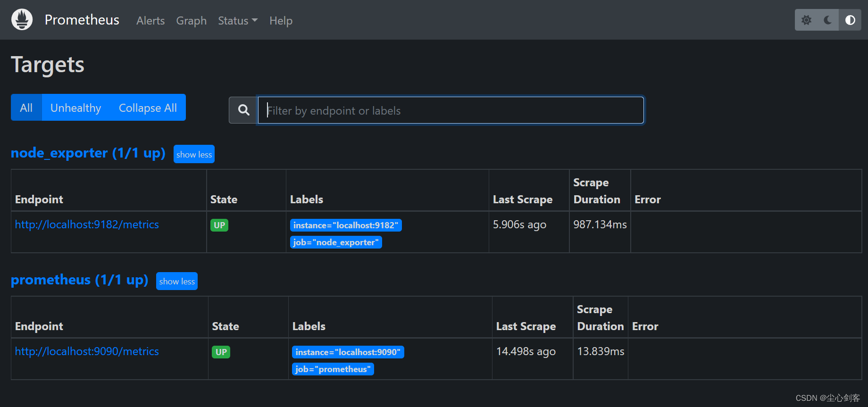Click job="prometheus" label badge
This screenshot has height=407, width=868.
coord(333,369)
